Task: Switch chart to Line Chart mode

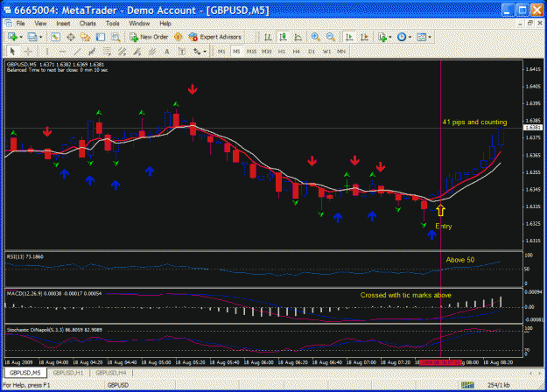Action: (298, 37)
